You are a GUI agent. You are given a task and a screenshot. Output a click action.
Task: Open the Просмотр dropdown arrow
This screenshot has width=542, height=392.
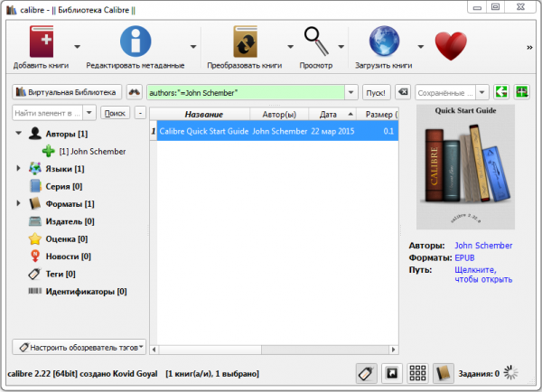click(x=341, y=46)
